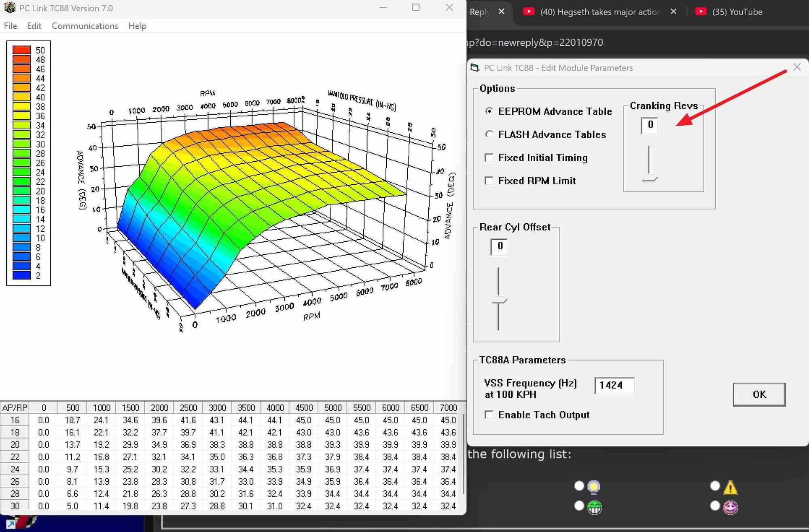The image size is (809, 532).
Task: Switch to the (35) YouTube tab
Action: pos(736,12)
